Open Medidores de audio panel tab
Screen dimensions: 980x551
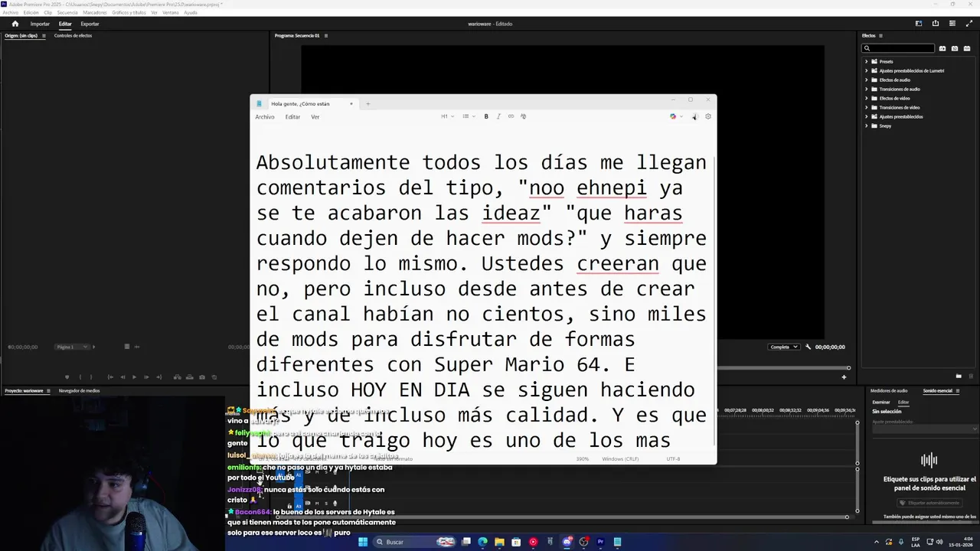click(x=889, y=391)
